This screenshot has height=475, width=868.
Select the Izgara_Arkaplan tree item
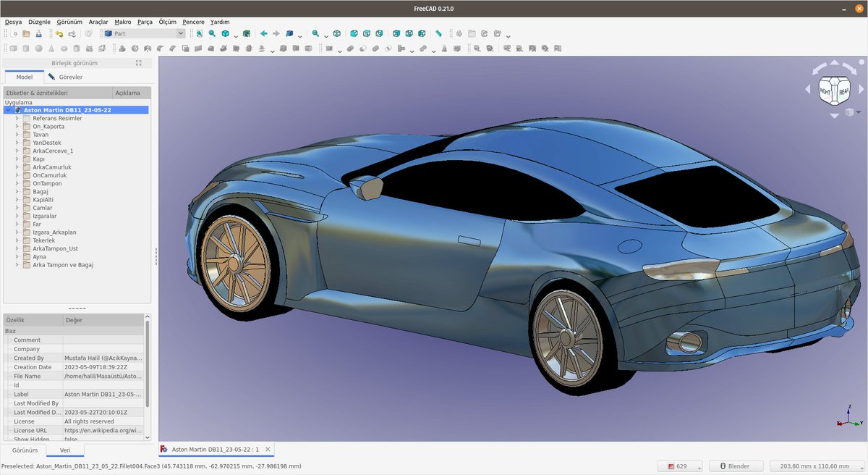[x=54, y=232]
